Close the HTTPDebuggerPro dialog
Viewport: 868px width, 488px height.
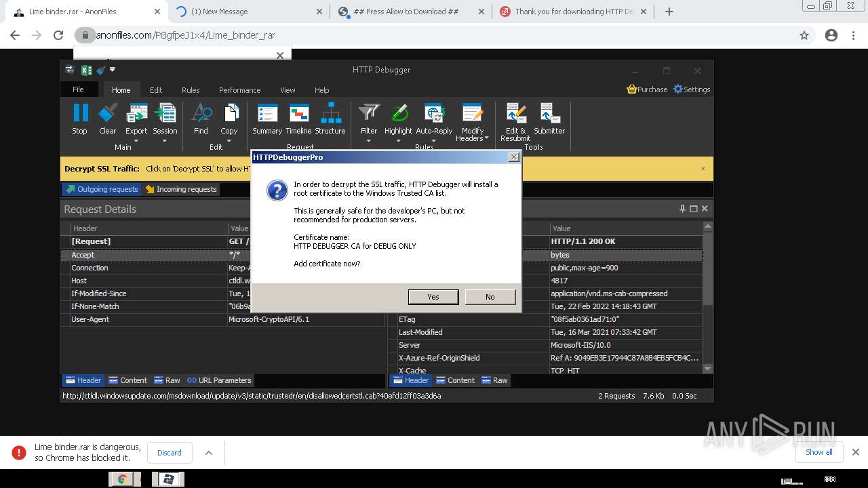click(514, 157)
